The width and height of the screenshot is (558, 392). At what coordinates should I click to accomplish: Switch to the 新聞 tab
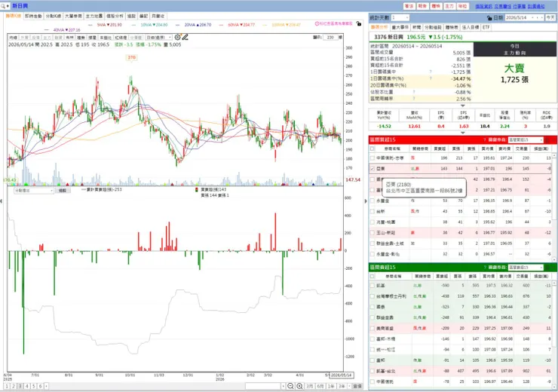[x=416, y=27]
